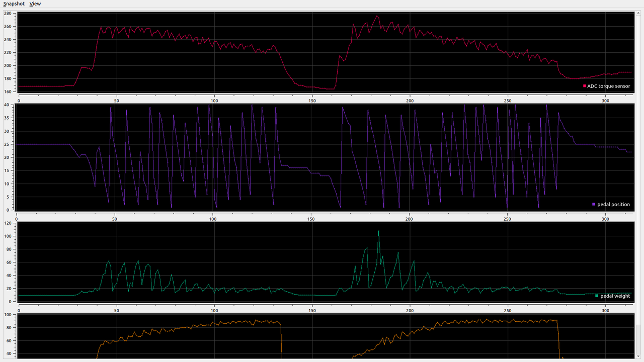
Task: Open the Snapshot menu
Action: [14, 4]
